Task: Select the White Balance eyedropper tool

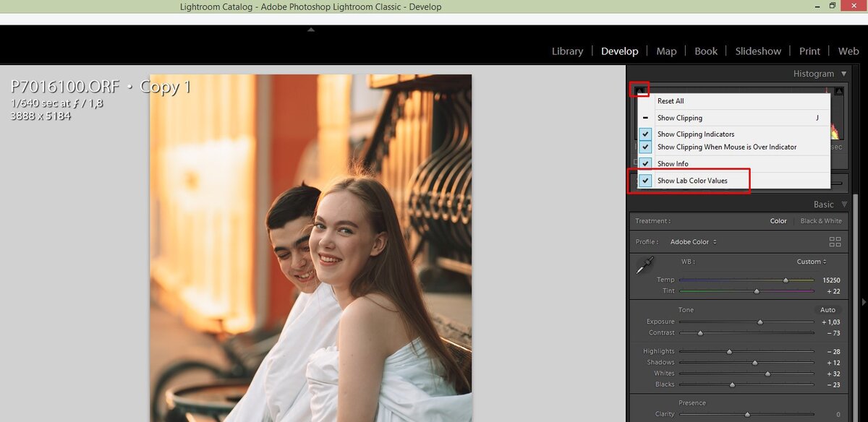Action: click(x=644, y=265)
